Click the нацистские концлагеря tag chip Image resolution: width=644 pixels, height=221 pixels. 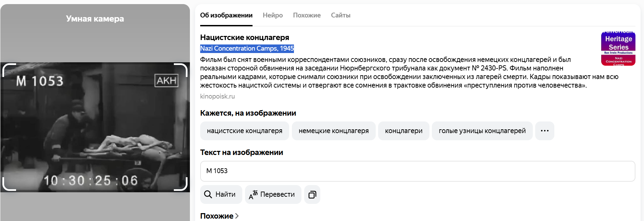244,131
